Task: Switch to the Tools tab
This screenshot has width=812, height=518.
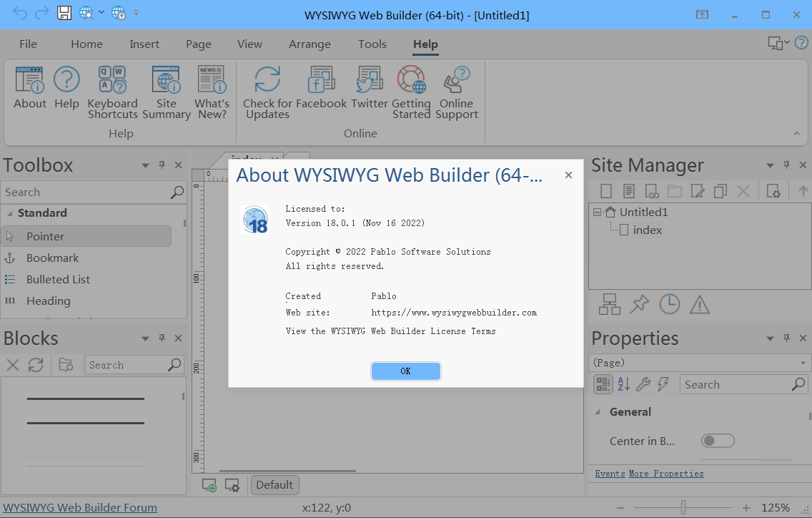Action: 372,44
